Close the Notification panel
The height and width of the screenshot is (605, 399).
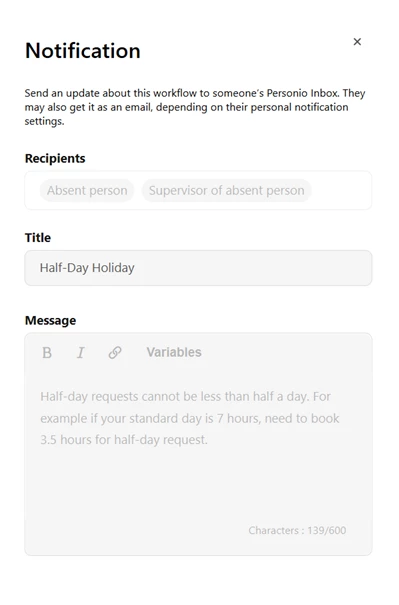357,42
